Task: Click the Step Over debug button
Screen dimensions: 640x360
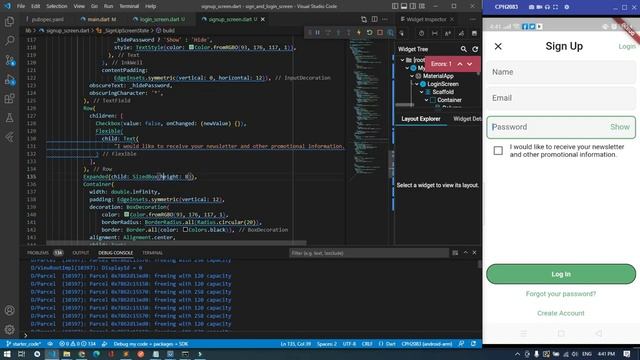Action: tap(328, 32)
